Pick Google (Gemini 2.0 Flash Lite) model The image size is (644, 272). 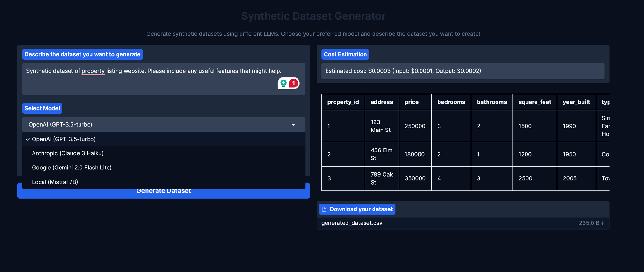click(x=164, y=168)
